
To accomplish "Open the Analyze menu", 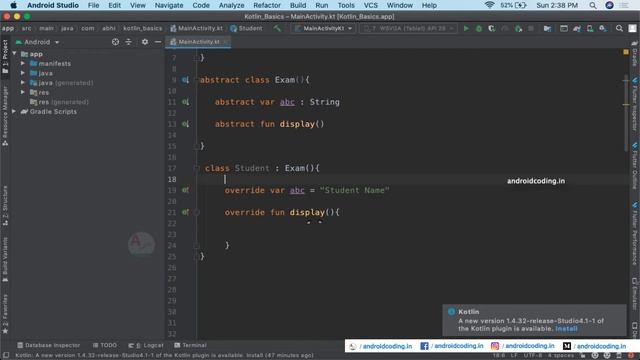I will (231, 5).
